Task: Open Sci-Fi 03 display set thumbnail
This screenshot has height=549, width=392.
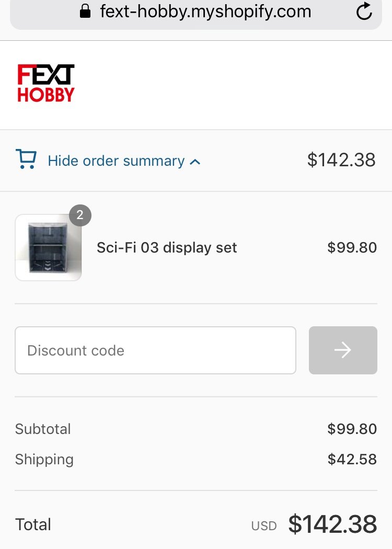Action: (48, 247)
